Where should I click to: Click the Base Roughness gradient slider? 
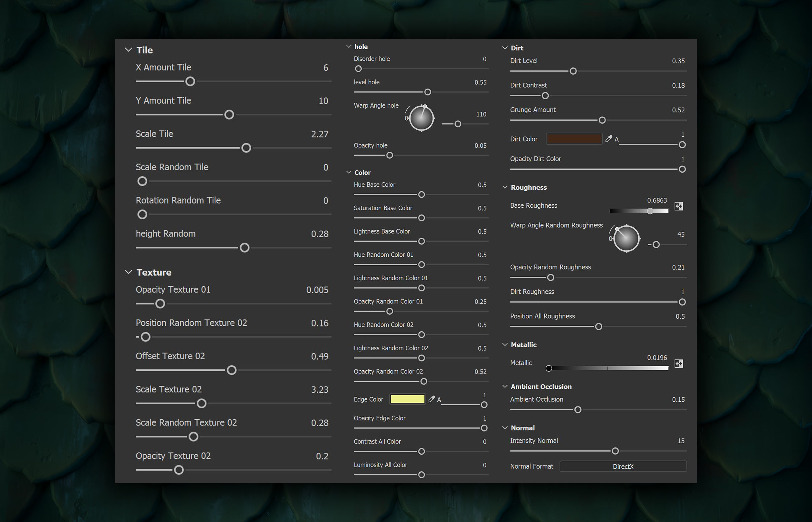pos(639,211)
